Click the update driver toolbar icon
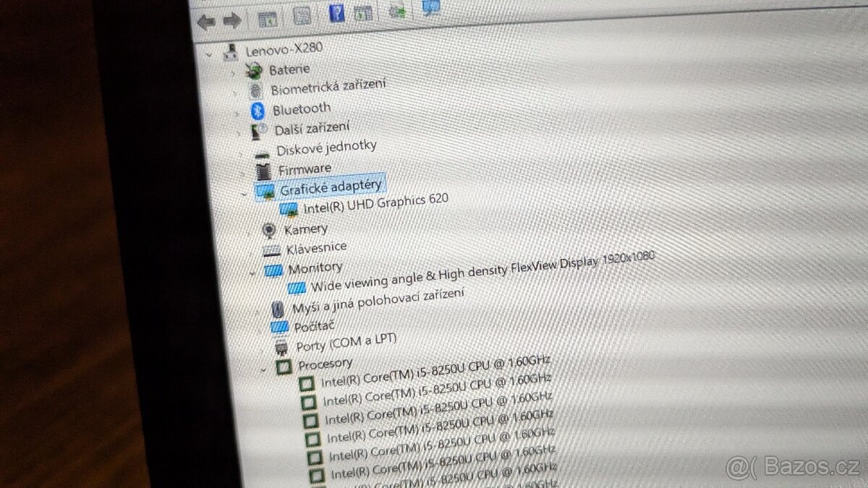Viewport: 868px width, 488px height. click(362, 14)
